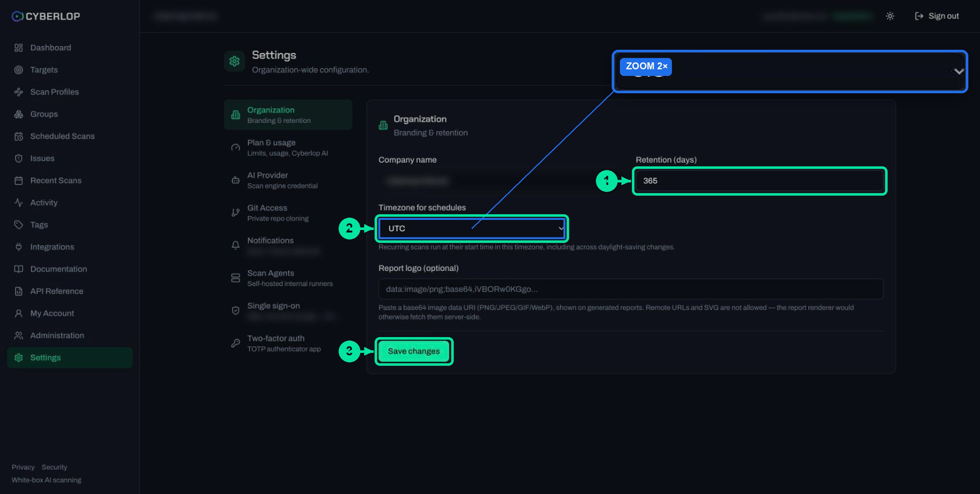The width and height of the screenshot is (980, 494).
Task: Click the Cyberlop logo
Action: tap(46, 16)
